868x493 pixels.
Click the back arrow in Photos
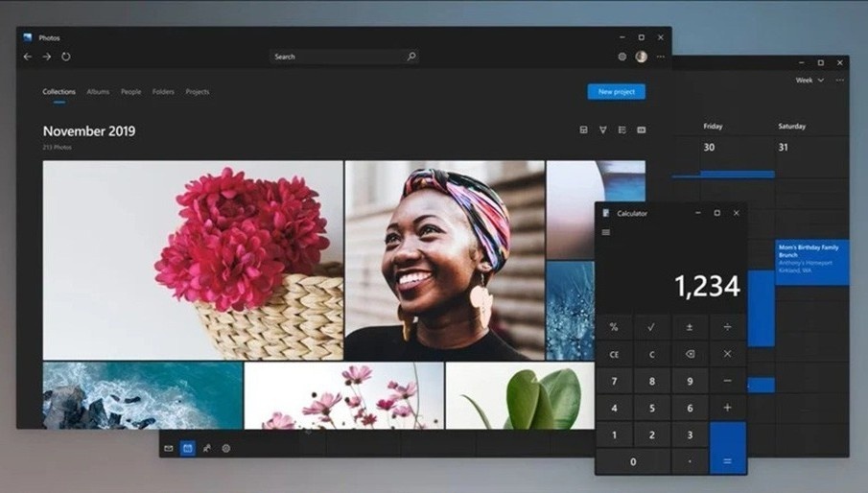click(27, 57)
